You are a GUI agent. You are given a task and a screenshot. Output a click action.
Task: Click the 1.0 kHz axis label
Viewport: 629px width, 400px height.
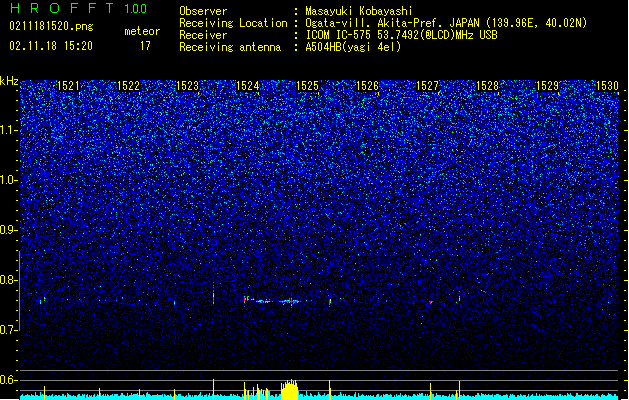click(8, 181)
